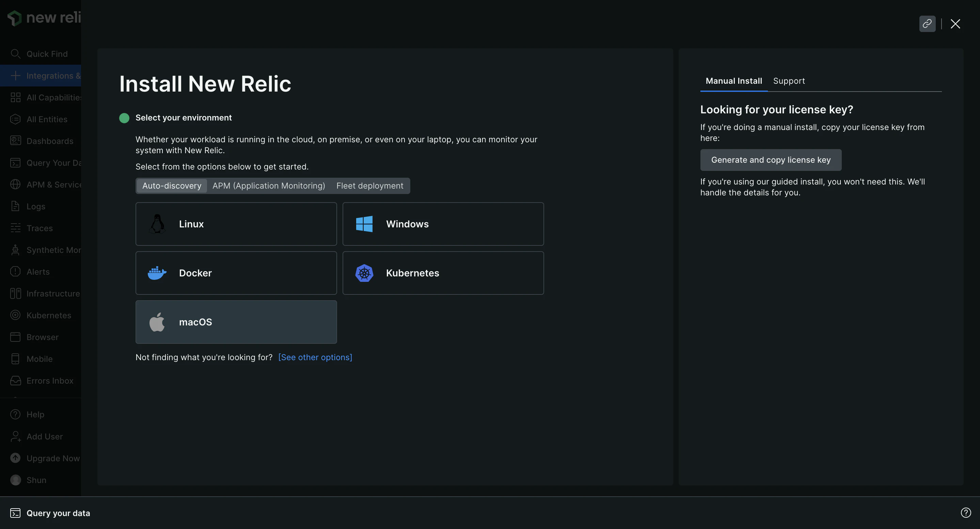Open APM & Services in sidebar
Screen dimensions: 980x529
(x=40, y=185)
